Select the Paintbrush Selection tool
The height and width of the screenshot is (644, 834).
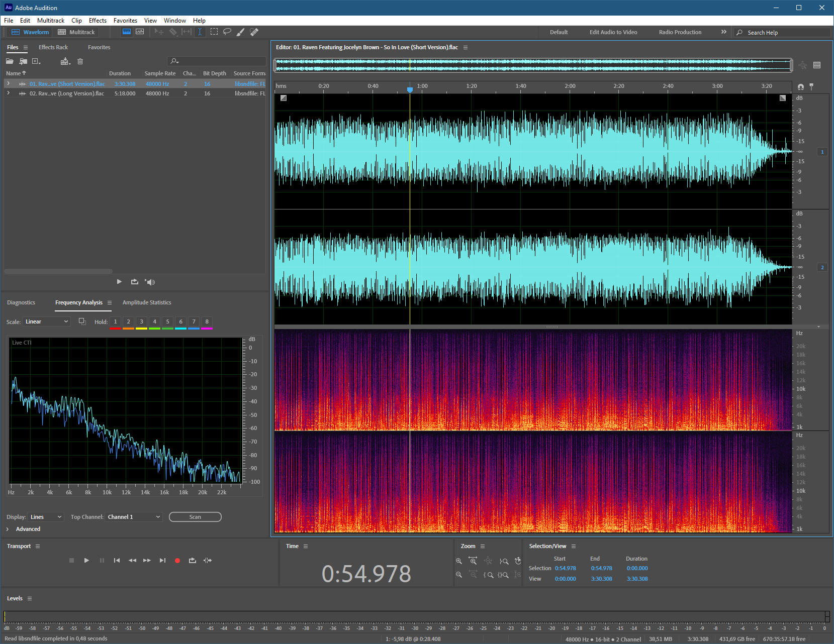[241, 32]
